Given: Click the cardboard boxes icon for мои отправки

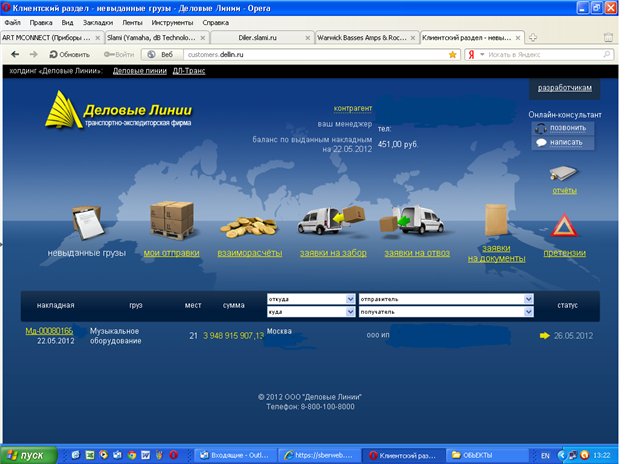Looking at the screenshot, I should tap(172, 220).
